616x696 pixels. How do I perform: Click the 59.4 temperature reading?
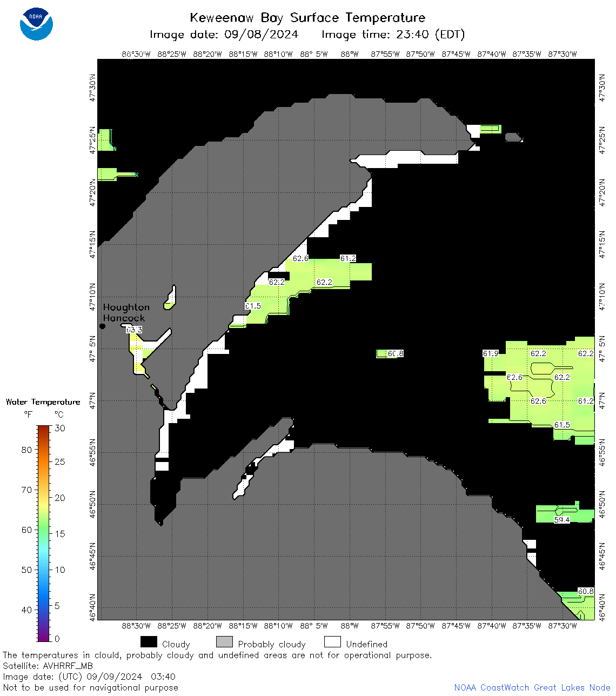pyautogui.click(x=562, y=520)
